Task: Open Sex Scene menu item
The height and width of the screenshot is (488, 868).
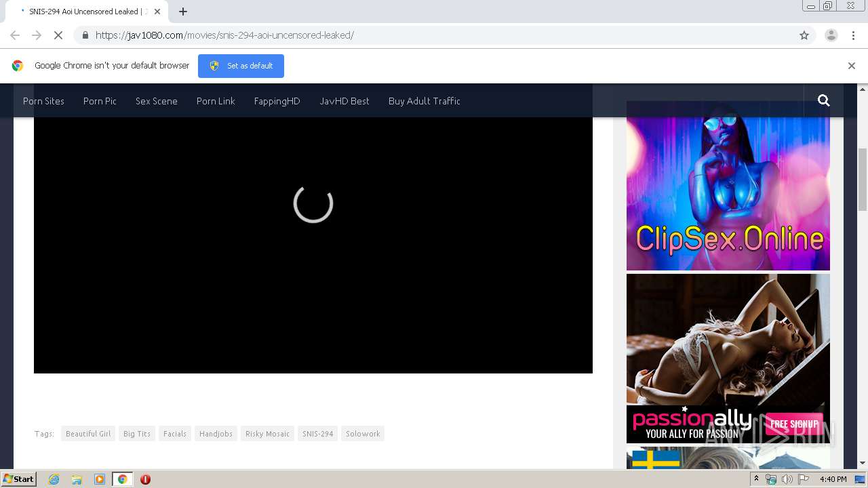Action: point(157,101)
